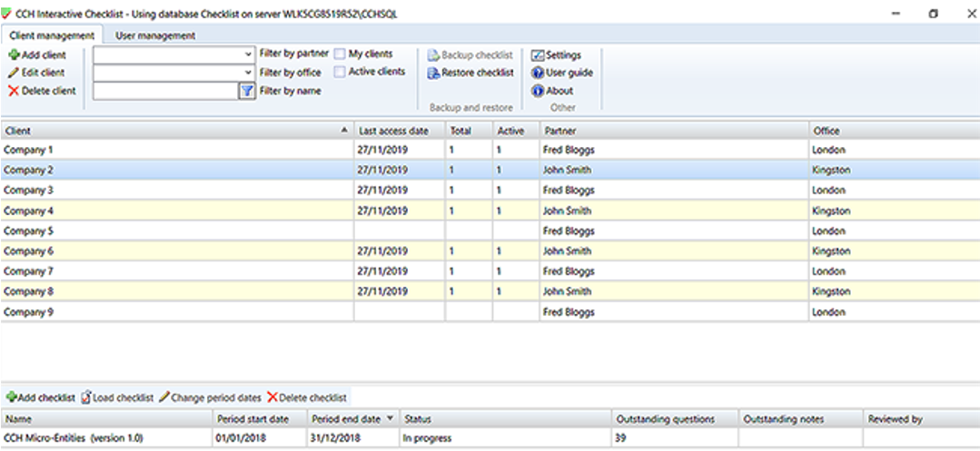Type in the Filter by name field
Screen dimensions: 980x451
165,91
